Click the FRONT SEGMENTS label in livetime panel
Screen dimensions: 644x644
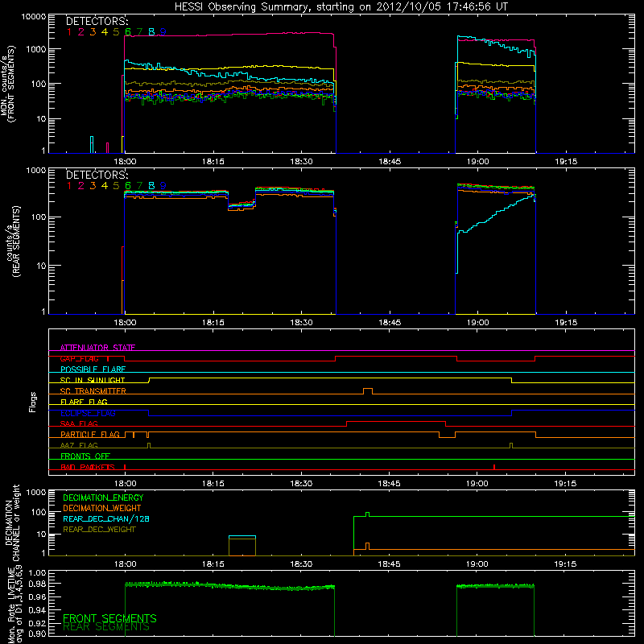109,618
